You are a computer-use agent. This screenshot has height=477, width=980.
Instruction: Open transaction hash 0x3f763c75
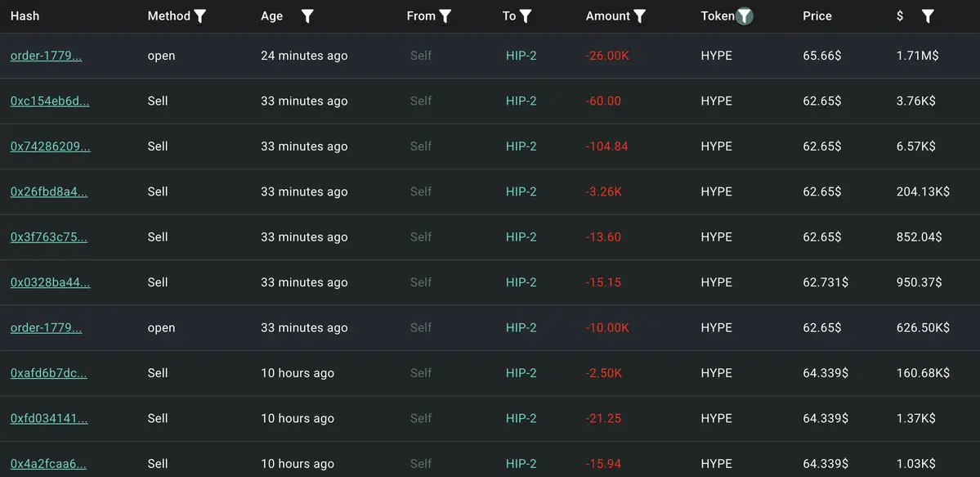click(49, 237)
